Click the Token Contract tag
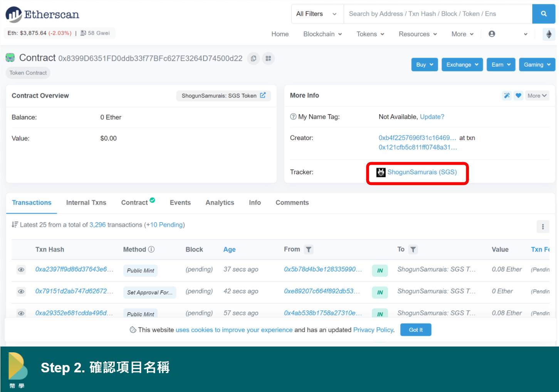This screenshot has width=559, height=392. pyautogui.click(x=28, y=73)
